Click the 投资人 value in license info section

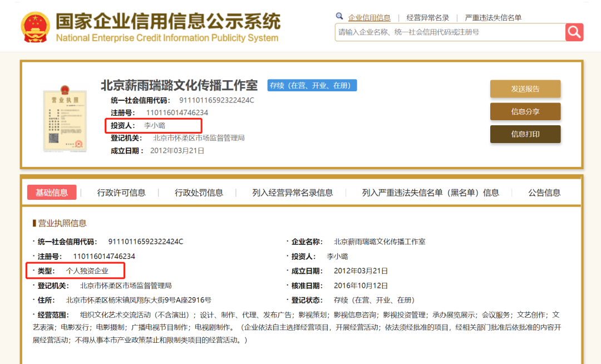coord(337,257)
